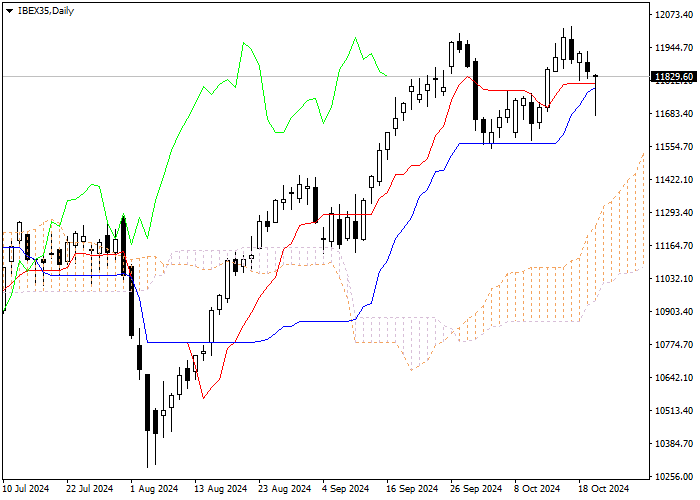This screenshot has height=500, width=700.
Task: Click the 16 Sep 2024 date label
Action: pyautogui.click(x=412, y=489)
